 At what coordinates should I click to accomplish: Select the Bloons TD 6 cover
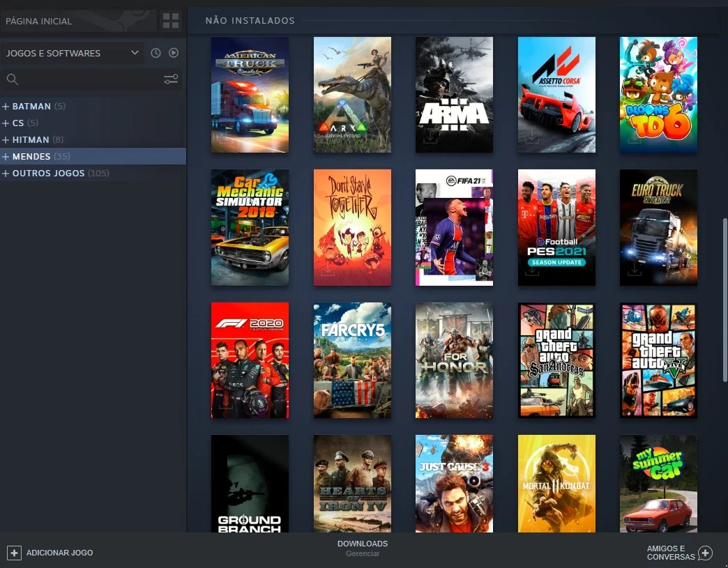(x=658, y=95)
